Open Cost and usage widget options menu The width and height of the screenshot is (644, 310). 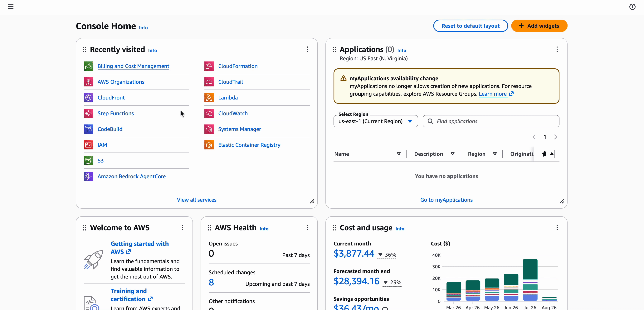tap(557, 227)
